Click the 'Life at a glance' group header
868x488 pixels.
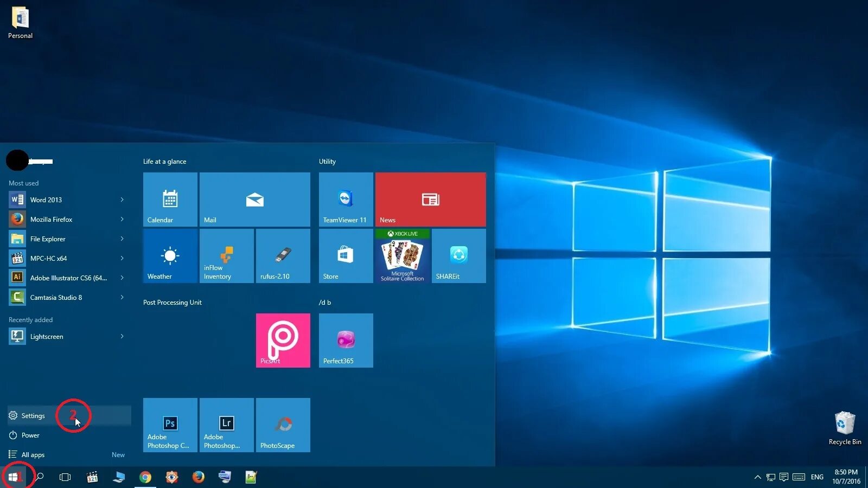(164, 162)
